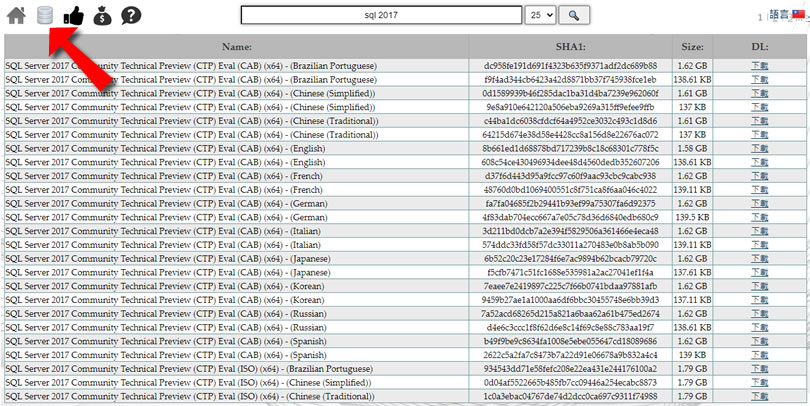This screenshot has width=810, height=406.
Task: Download the Chinese (Traditional) ISO file
Action: [x=759, y=397]
